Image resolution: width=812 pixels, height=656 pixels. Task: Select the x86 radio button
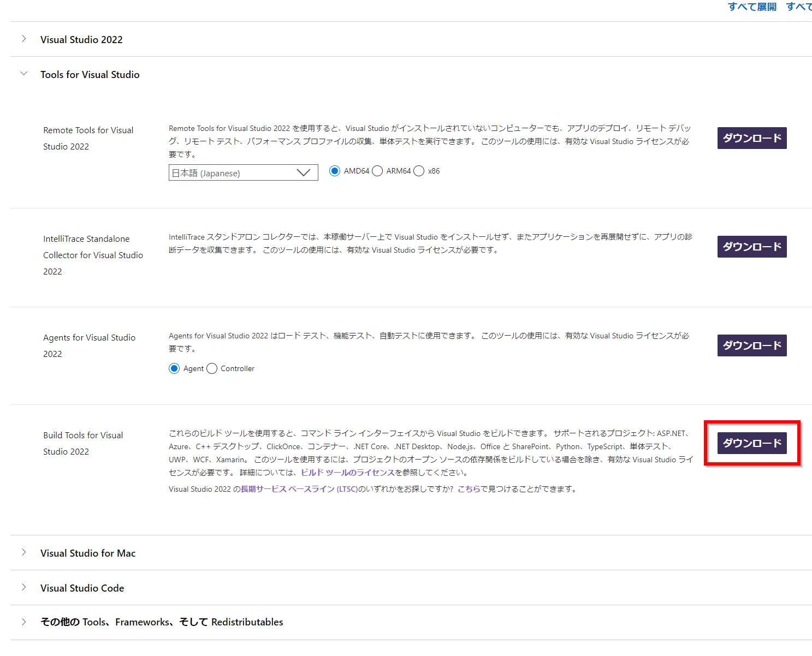click(x=418, y=170)
